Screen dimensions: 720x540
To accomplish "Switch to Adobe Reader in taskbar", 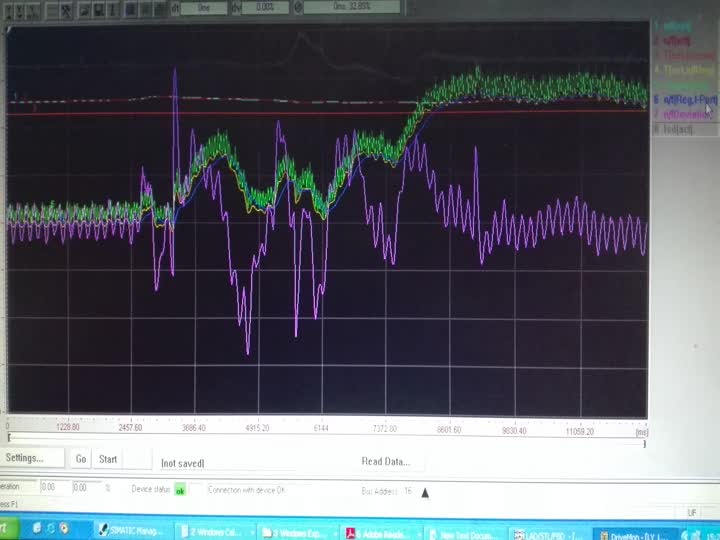I will [x=380, y=534].
